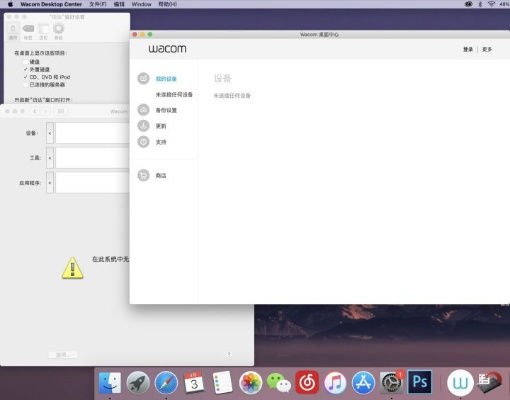Screen dimensions: 510x400
Task: Expand the Tool (工具) list left arrow
Action: coord(50,158)
